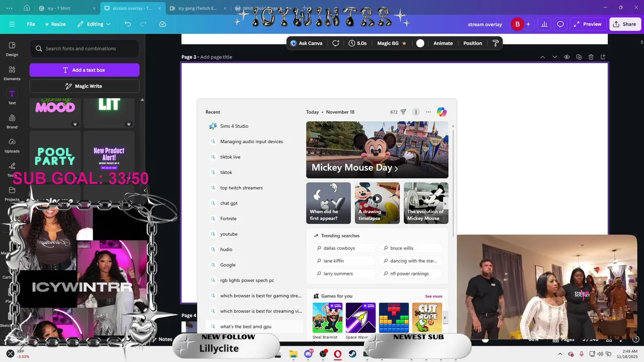Expand Mickey Mouse Day chevron
The image size is (644, 362).
(396, 169)
